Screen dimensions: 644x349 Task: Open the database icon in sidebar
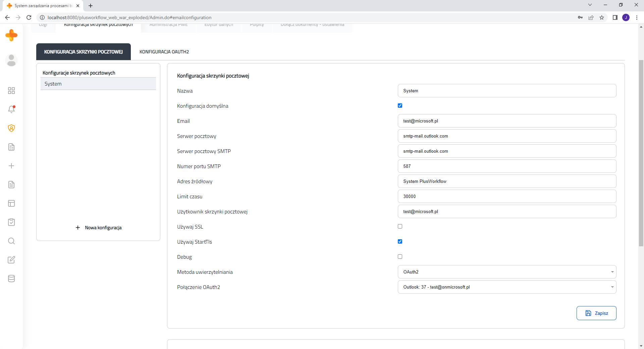pyautogui.click(x=11, y=279)
